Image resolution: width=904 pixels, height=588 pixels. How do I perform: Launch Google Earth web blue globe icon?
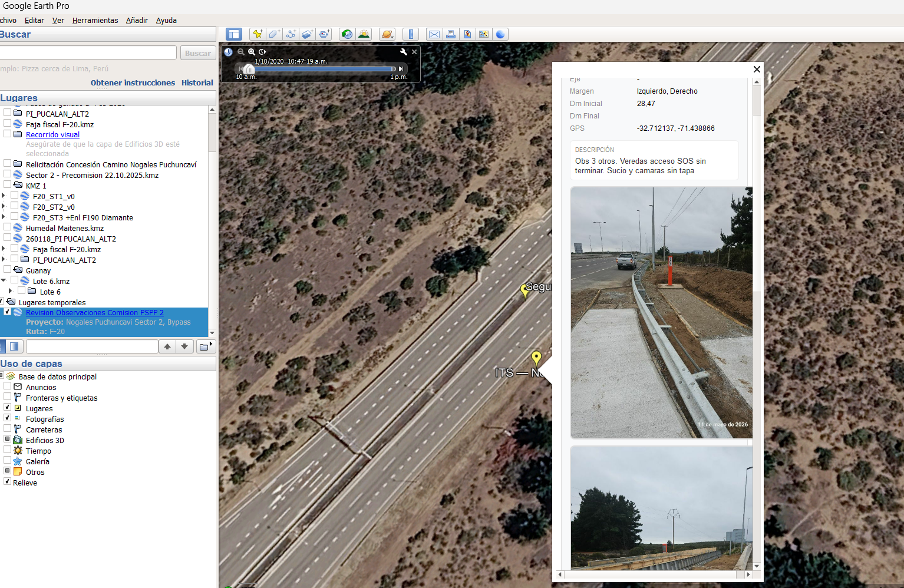[500, 34]
